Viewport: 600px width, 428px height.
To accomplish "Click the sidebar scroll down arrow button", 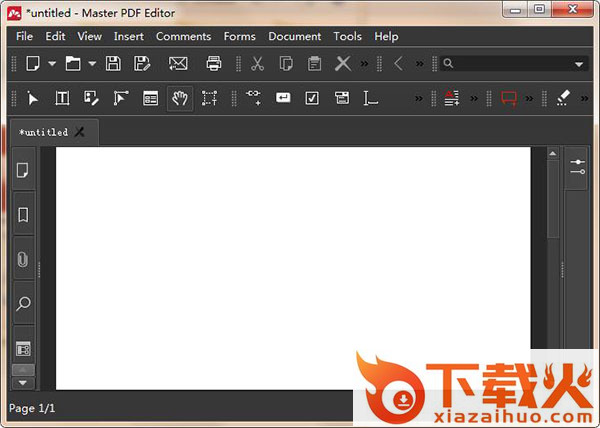I will (x=23, y=383).
